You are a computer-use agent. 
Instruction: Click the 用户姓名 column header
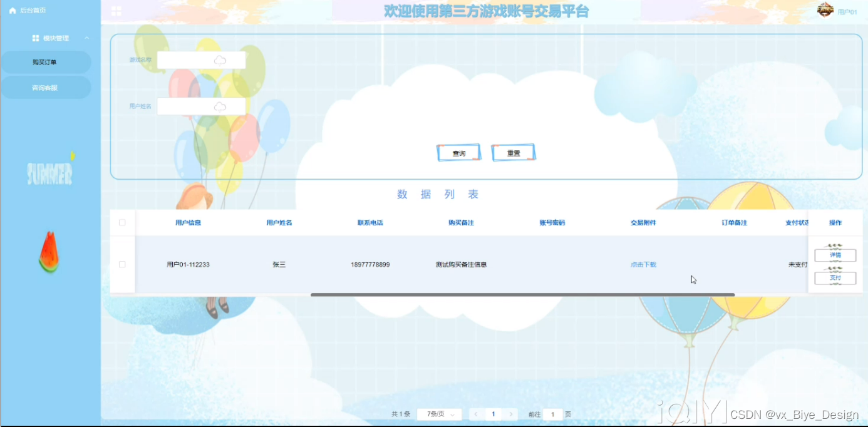tap(279, 223)
